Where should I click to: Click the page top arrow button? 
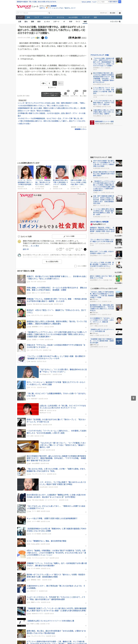[133, 398]
